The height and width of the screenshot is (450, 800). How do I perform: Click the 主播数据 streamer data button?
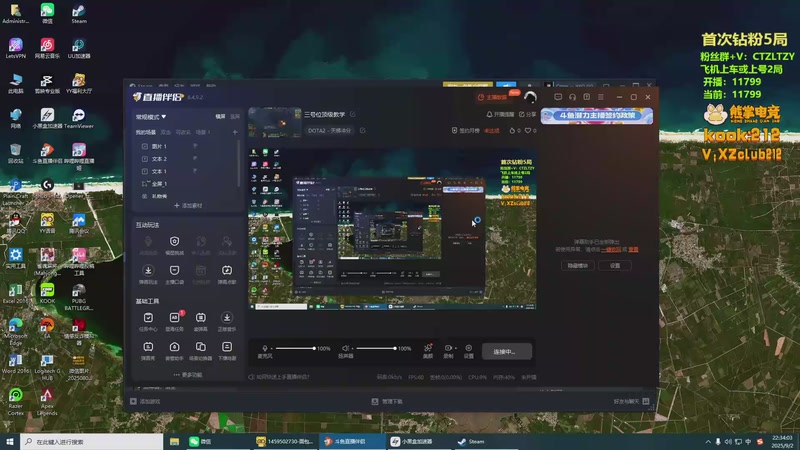pos(492,97)
